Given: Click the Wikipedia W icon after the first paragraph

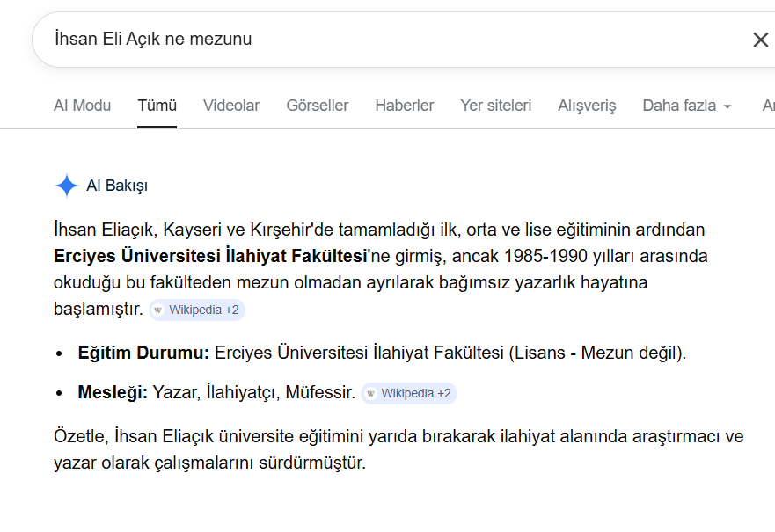Looking at the screenshot, I should click(158, 310).
